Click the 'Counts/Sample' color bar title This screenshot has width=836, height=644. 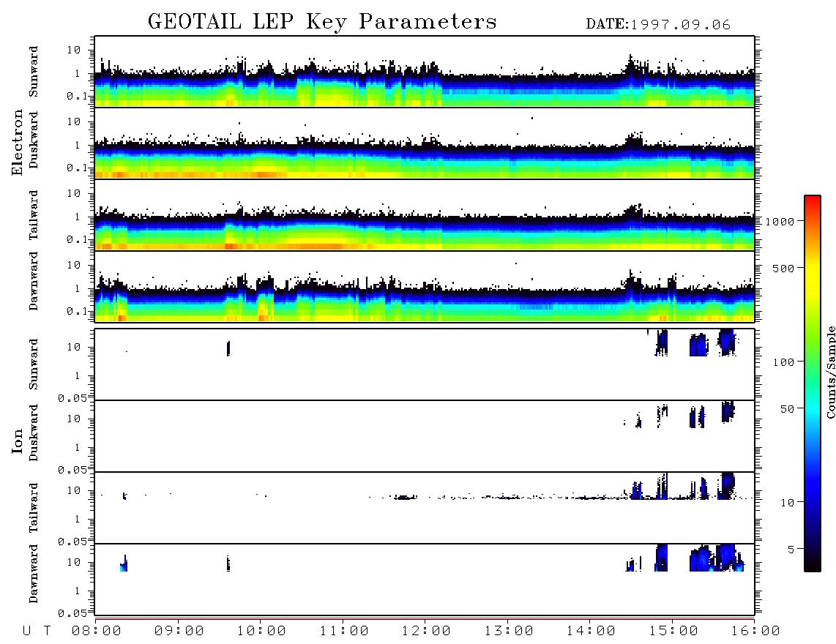click(830, 372)
